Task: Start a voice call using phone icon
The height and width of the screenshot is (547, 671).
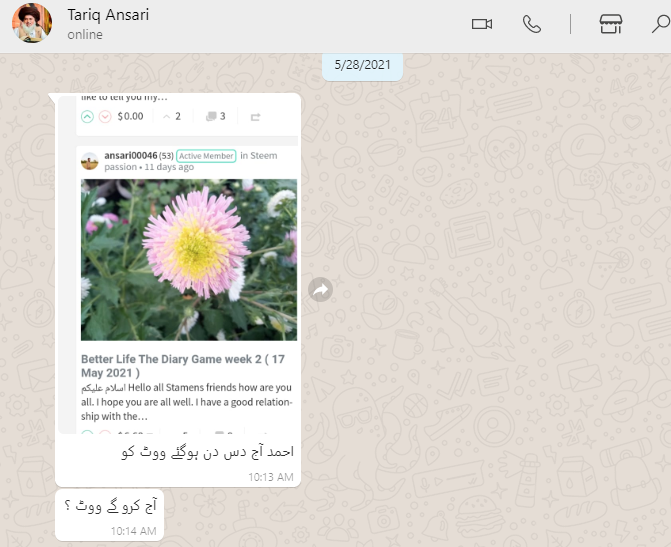Action: tap(532, 24)
